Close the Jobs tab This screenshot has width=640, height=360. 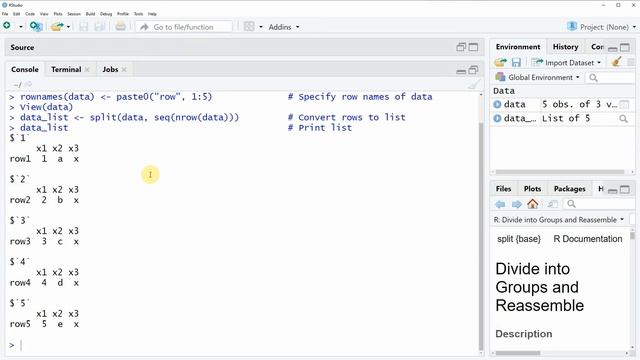124,70
